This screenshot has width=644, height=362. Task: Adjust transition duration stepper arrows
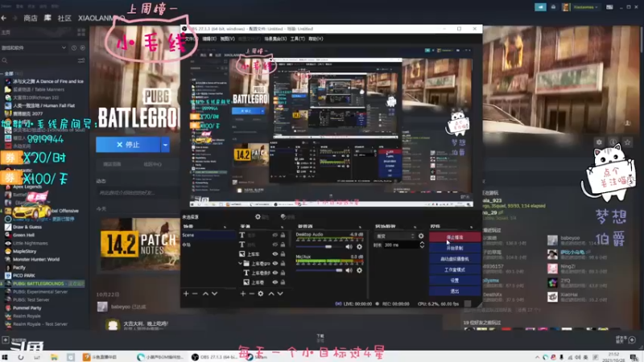click(422, 245)
